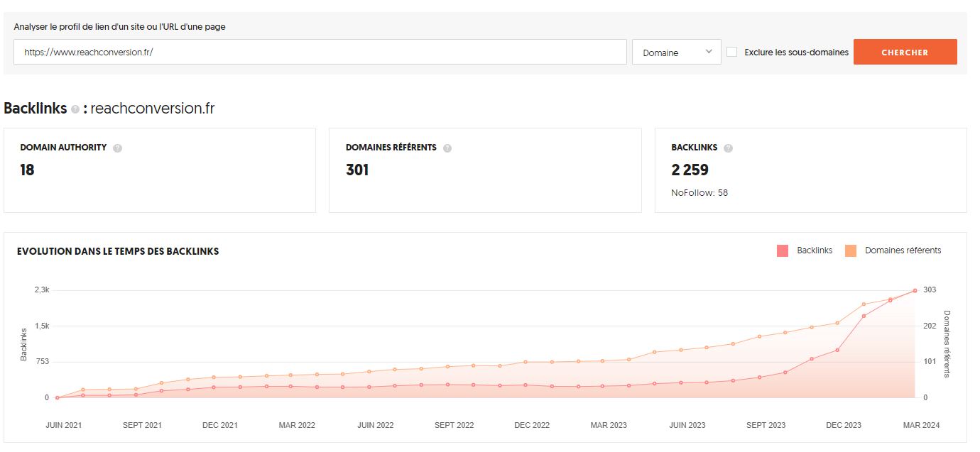Click the NoFollow: 58 text
980x452 pixels.
pyautogui.click(x=699, y=192)
